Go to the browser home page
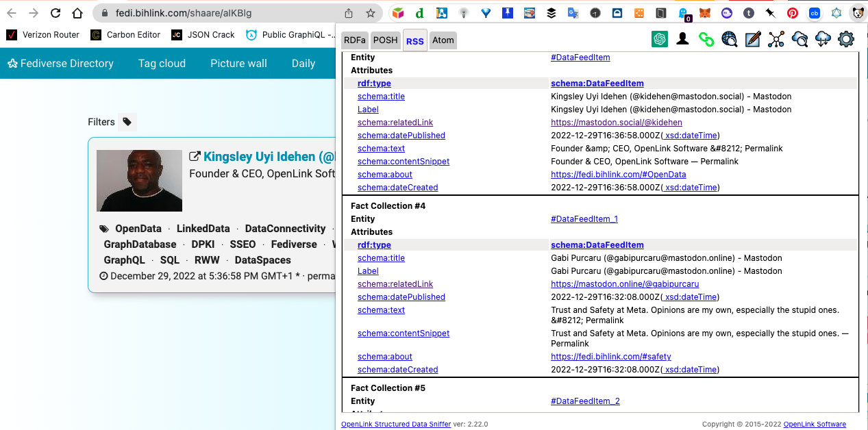Screen dimensions: 868x430 point(77,13)
